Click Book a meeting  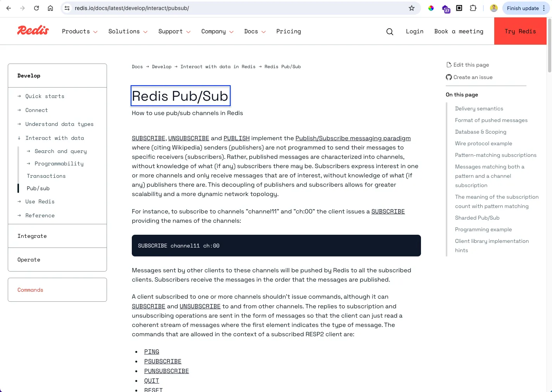[x=459, y=31]
